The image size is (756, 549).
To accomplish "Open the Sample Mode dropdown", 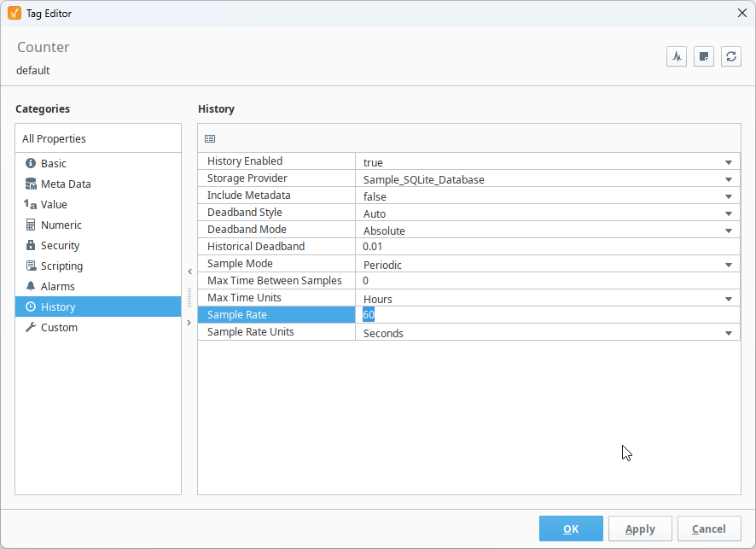I will coord(729,265).
